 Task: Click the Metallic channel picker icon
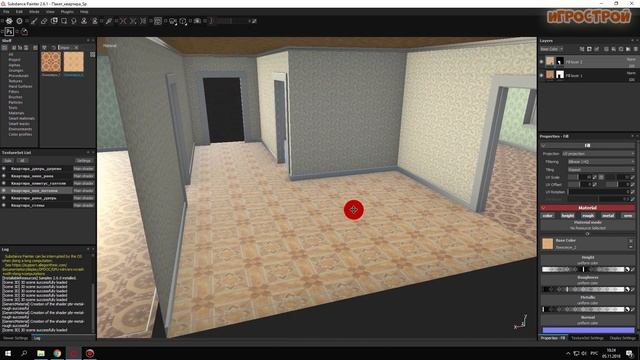633,309
